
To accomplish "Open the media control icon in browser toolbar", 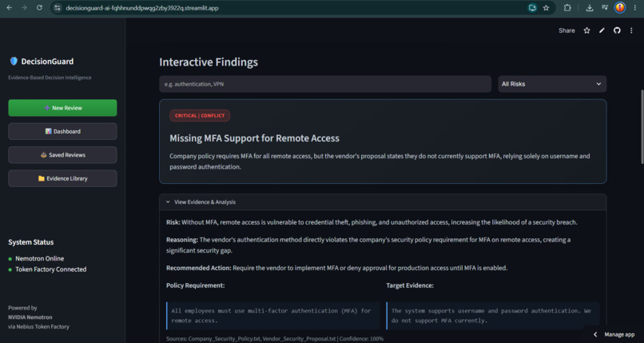I will 605,8.
